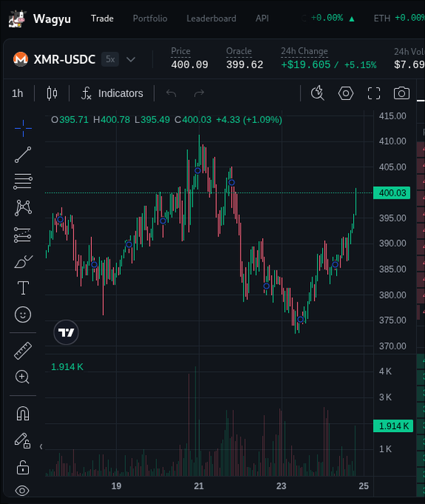Toggle magnet mode
The width and height of the screenshot is (425, 504).
pyautogui.click(x=23, y=414)
